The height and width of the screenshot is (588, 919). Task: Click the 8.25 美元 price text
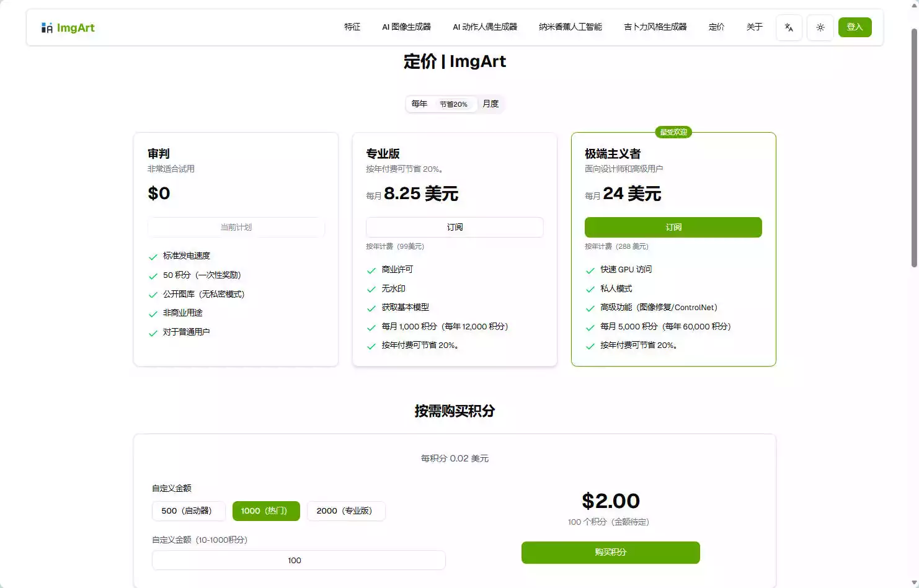[x=421, y=194]
